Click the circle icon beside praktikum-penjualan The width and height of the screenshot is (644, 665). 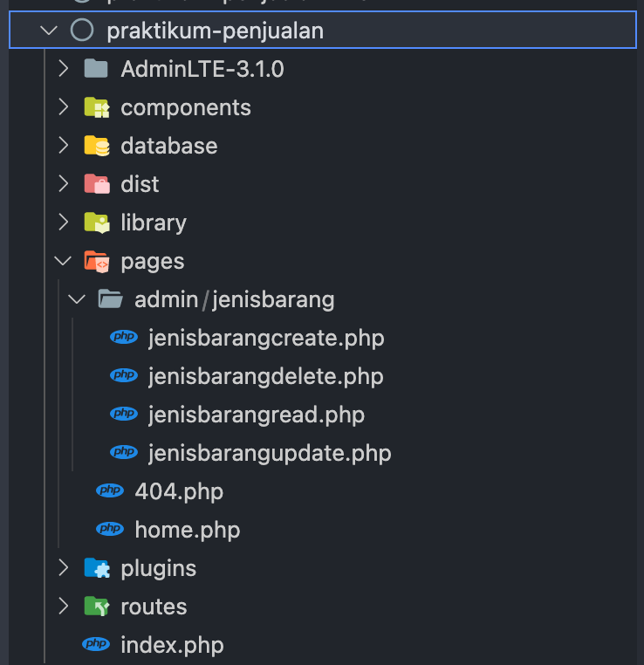coord(82,31)
